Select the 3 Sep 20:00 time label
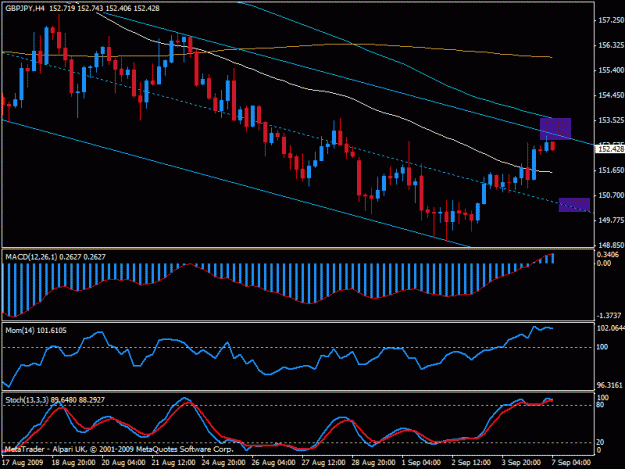625x469 pixels. (521, 463)
